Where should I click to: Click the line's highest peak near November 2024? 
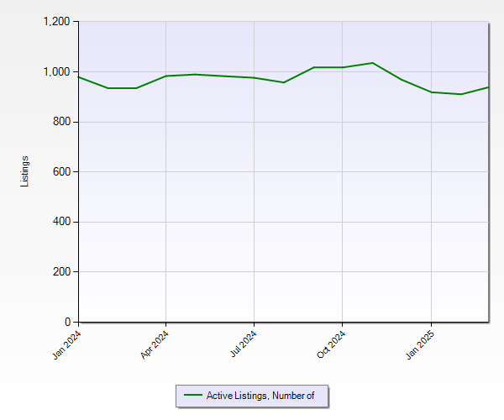(372, 63)
